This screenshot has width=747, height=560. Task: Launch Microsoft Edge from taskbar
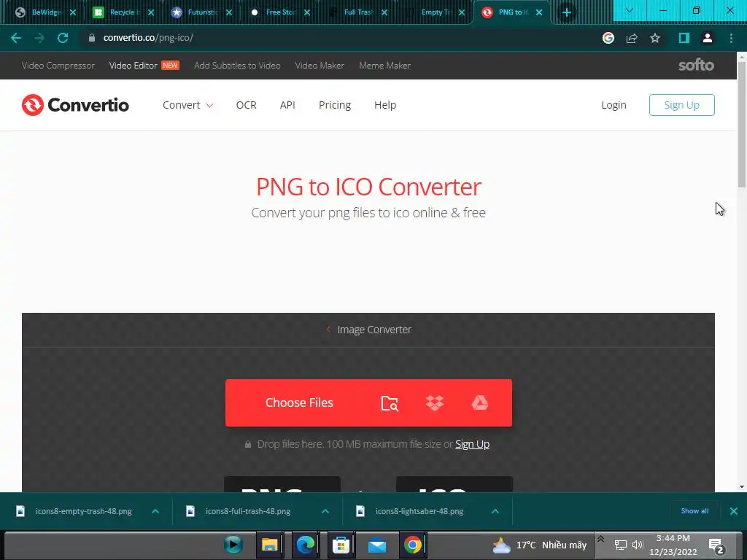pyautogui.click(x=306, y=544)
